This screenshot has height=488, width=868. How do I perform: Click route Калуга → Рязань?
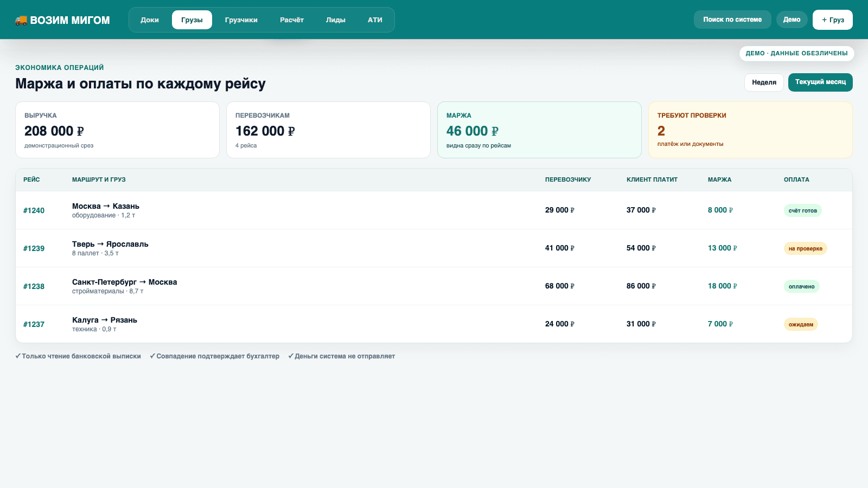(105, 320)
